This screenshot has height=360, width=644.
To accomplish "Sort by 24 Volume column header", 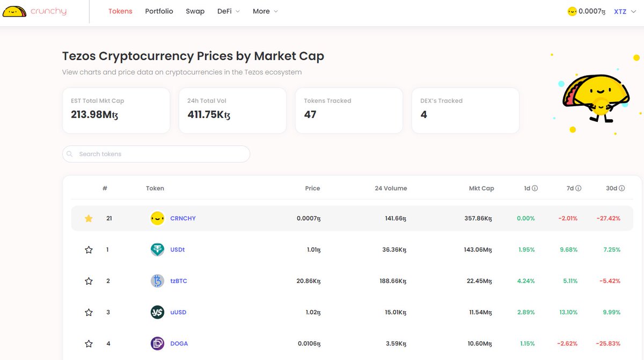I will [391, 188].
